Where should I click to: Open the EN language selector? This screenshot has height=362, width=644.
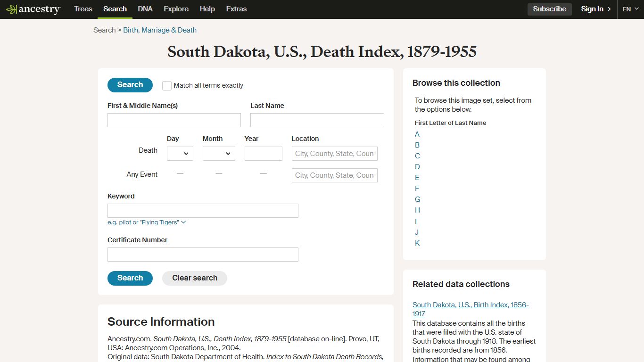click(x=630, y=9)
